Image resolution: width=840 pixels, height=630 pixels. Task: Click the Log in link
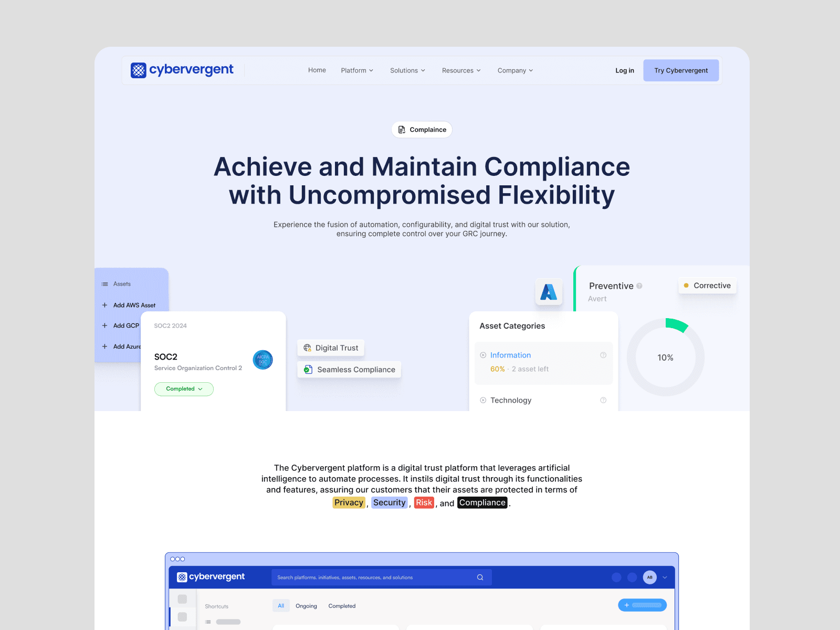coord(625,70)
